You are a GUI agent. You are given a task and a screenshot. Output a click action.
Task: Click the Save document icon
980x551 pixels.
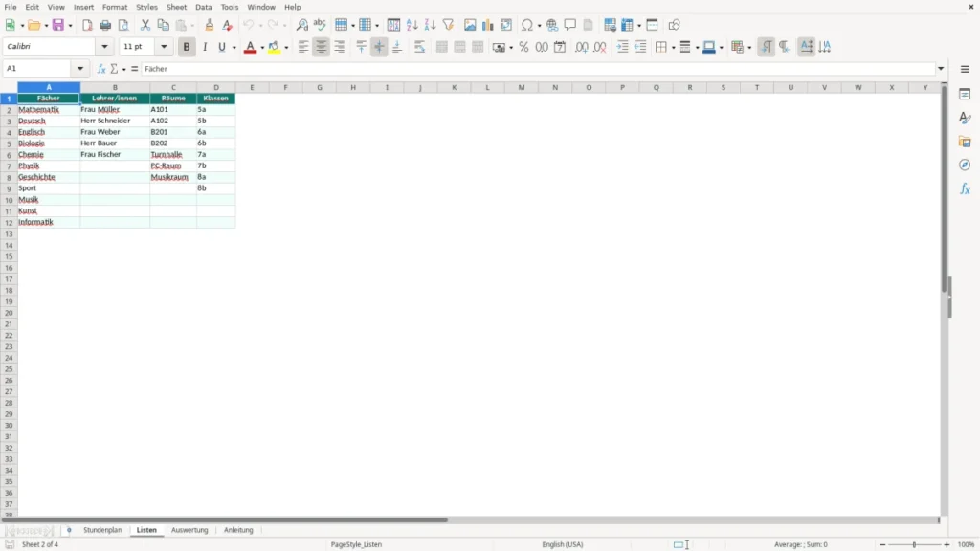58,25
